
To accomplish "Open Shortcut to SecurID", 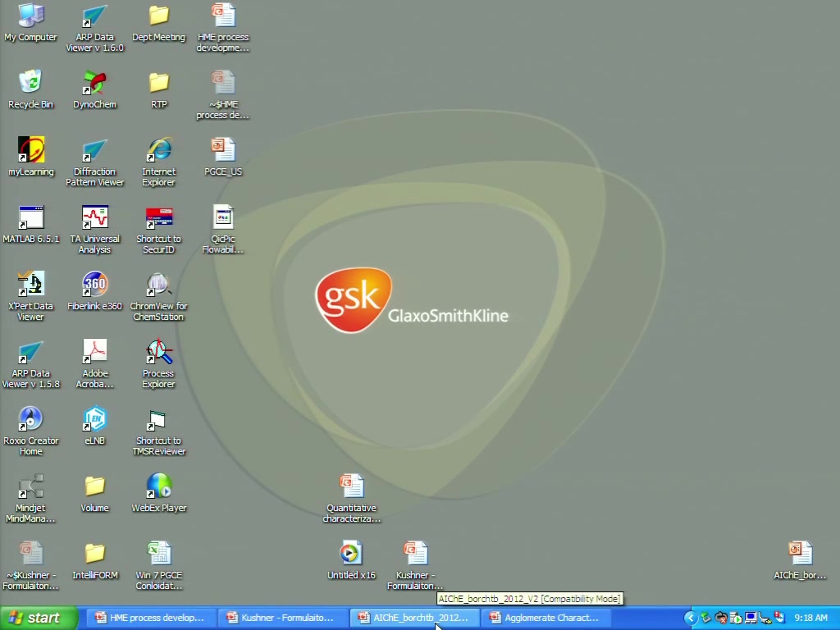I will [158, 230].
